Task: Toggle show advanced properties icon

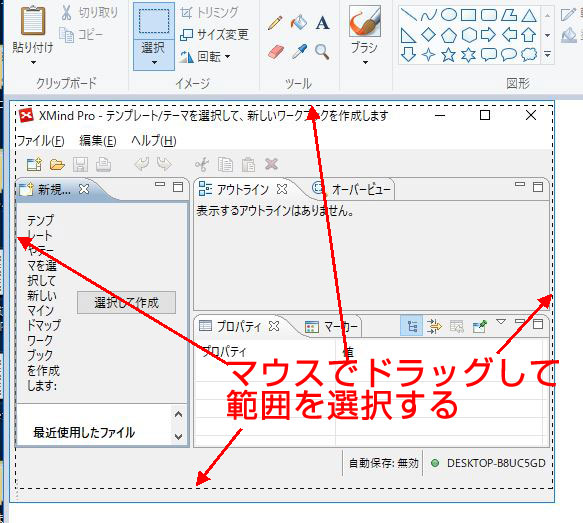Action: [x=434, y=326]
